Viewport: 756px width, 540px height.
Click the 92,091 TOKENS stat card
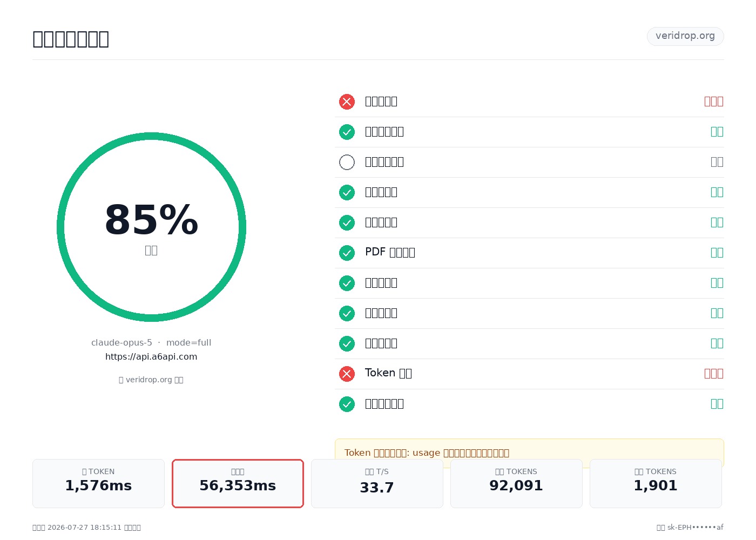(516, 483)
